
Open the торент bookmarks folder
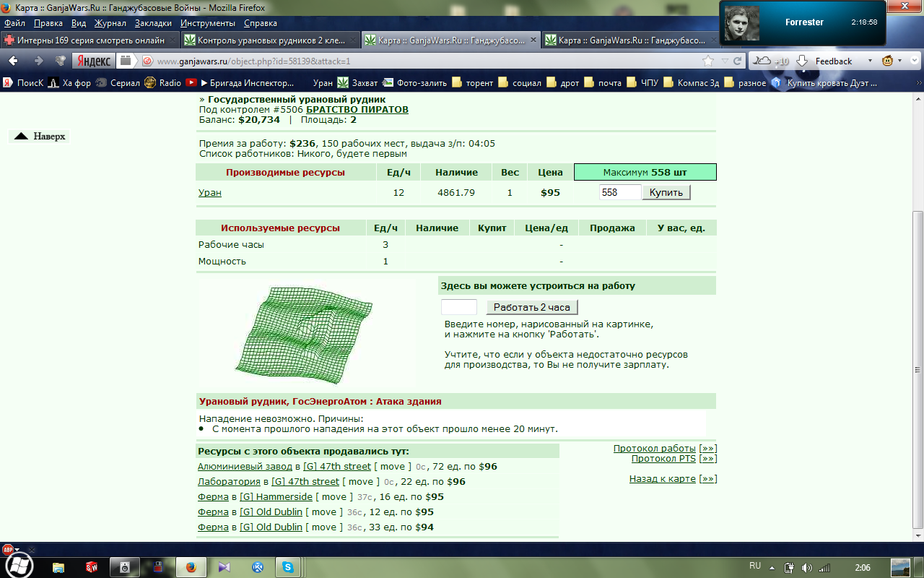pos(472,83)
